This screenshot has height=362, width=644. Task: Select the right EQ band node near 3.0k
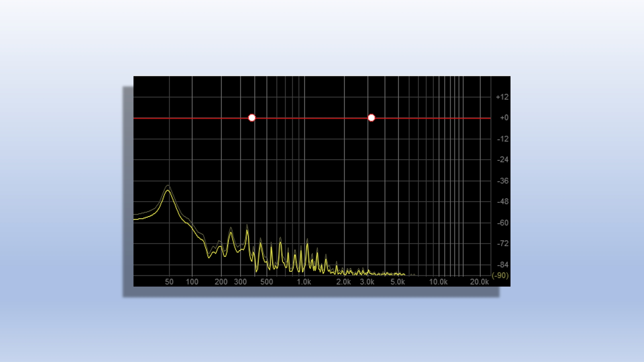pyautogui.click(x=371, y=118)
